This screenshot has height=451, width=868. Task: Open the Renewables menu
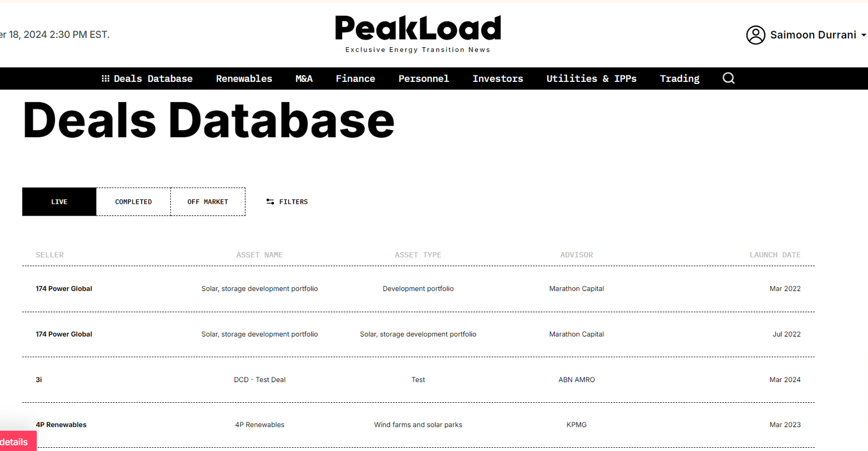point(244,79)
